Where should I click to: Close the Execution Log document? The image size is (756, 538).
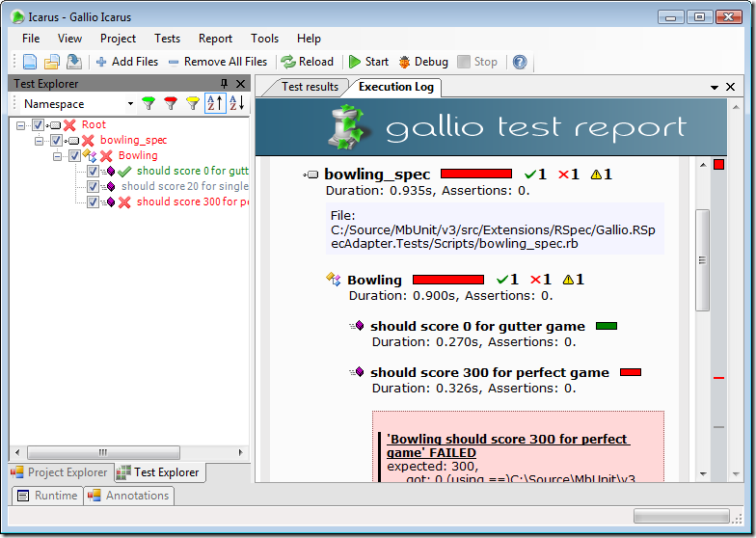pos(731,87)
